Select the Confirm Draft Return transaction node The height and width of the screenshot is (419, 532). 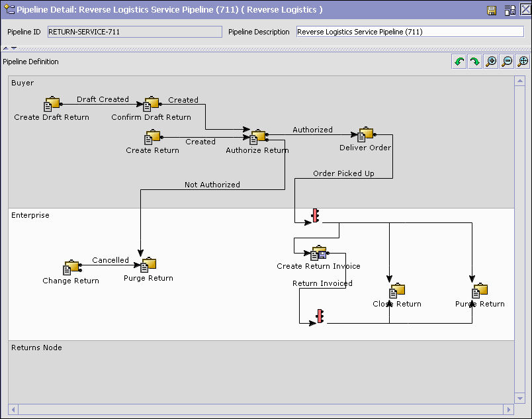[152, 104]
